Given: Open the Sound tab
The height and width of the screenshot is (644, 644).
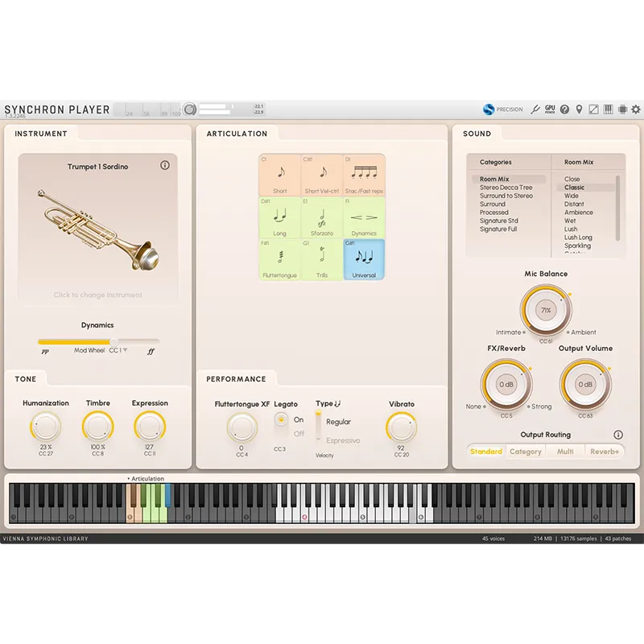Looking at the screenshot, I should click(x=477, y=134).
